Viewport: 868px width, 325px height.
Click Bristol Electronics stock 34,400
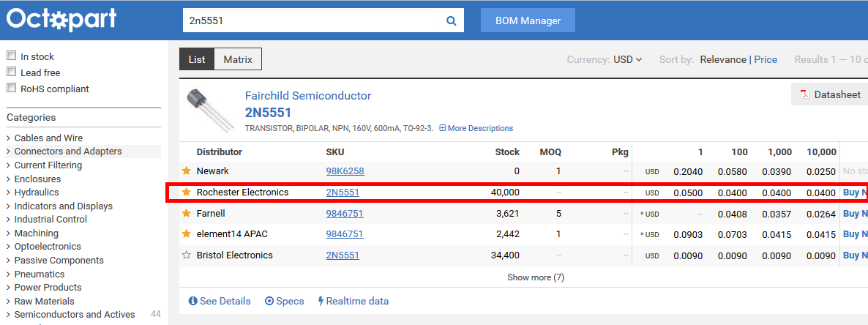tap(505, 255)
